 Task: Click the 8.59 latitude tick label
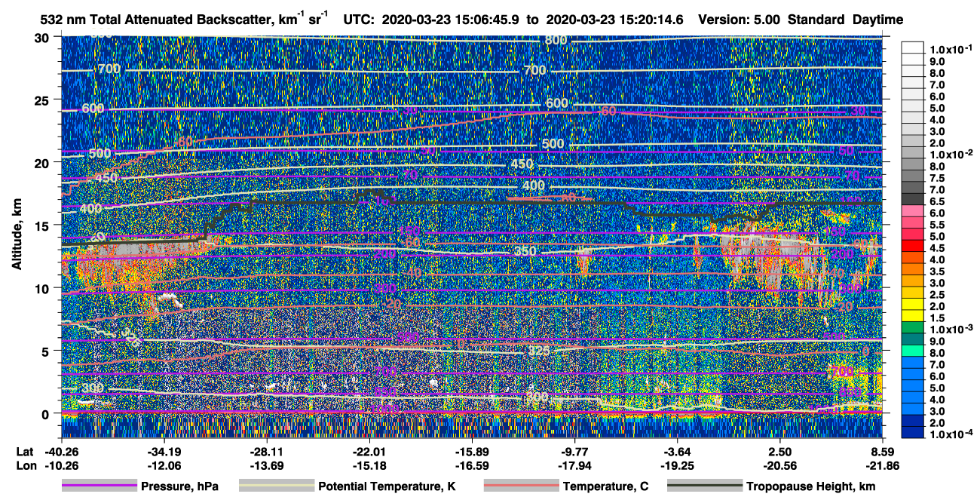[883, 452]
